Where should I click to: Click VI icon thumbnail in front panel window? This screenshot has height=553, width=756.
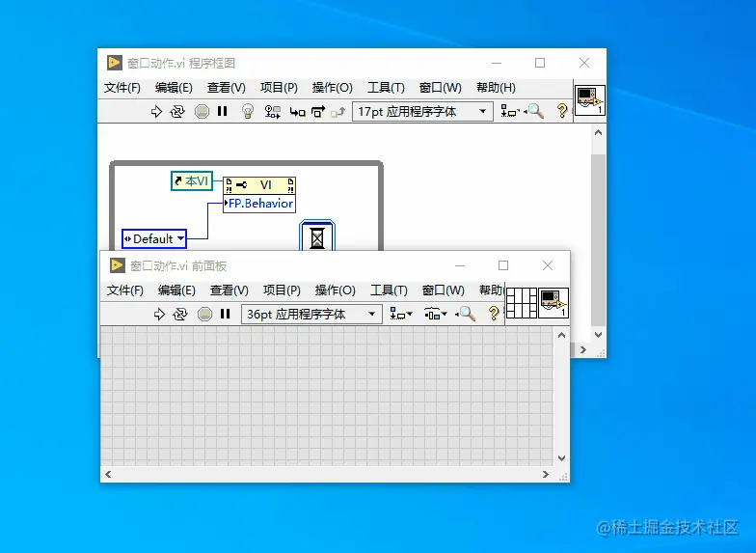[553, 303]
